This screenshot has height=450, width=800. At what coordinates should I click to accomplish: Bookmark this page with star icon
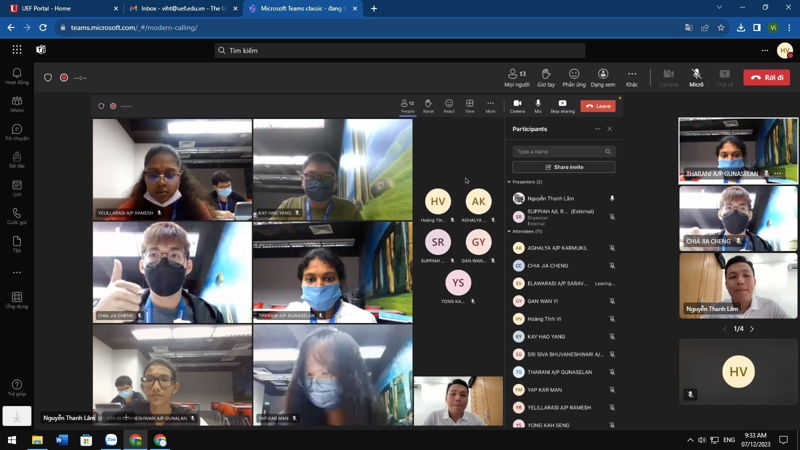(x=721, y=28)
